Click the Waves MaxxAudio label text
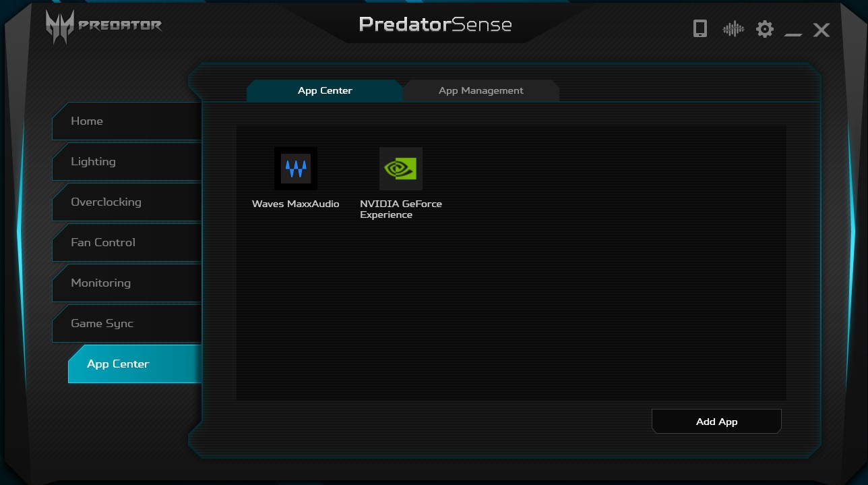Image resolution: width=868 pixels, height=485 pixels. 296,204
